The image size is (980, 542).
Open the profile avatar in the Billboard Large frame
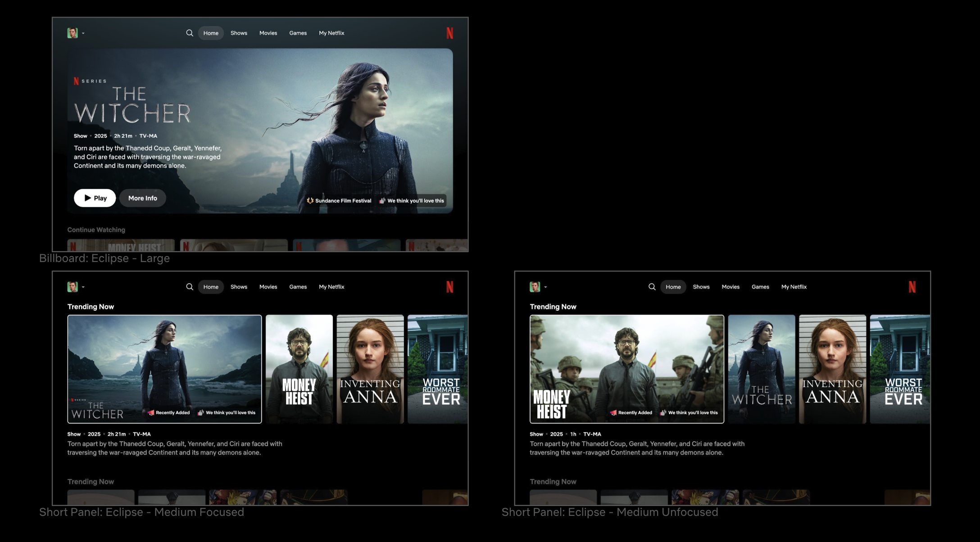[x=73, y=33]
